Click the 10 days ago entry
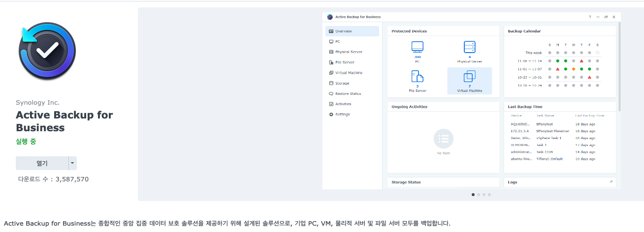The width and height of the screenshot is (644, 232). [585, 159]
